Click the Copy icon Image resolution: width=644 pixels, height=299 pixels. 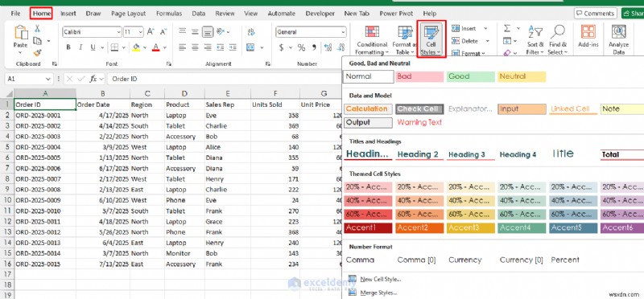[37, 41]
